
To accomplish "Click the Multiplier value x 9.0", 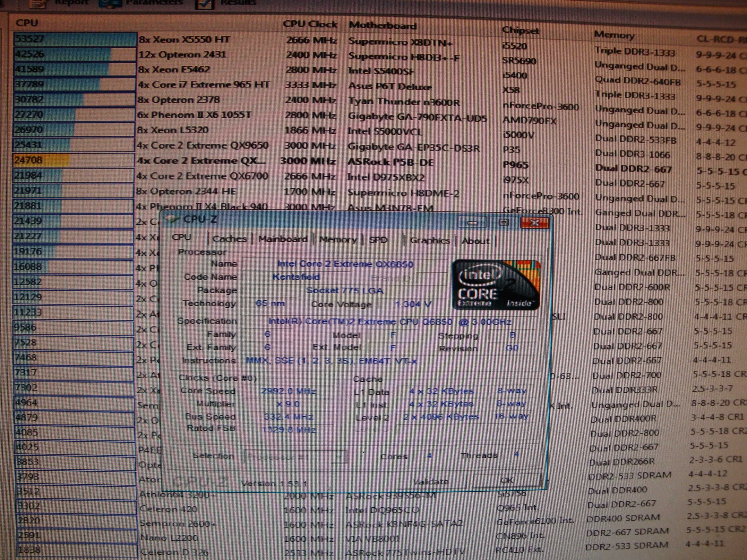I will (288, 404).
